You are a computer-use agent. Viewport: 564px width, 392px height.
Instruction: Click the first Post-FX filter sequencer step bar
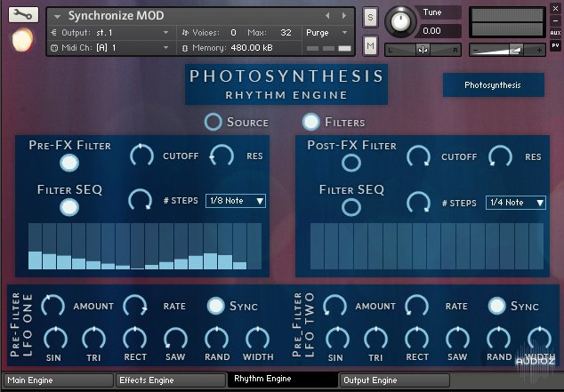coord(317,246)
